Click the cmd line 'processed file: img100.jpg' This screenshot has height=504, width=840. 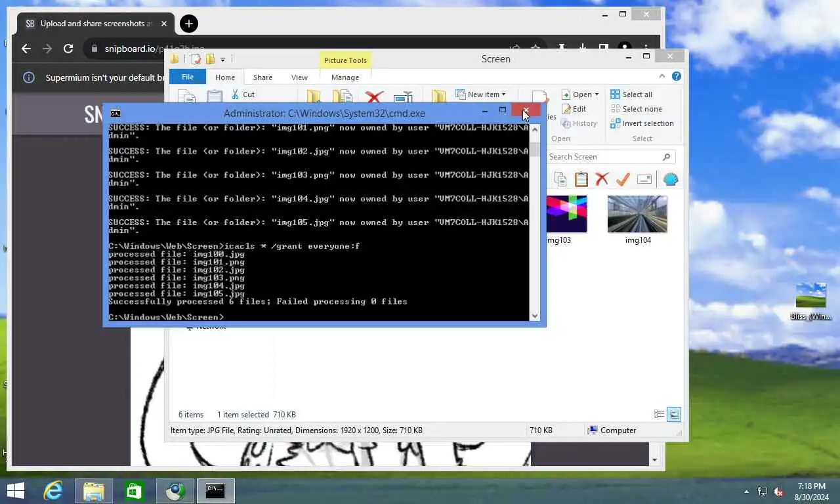pyautogui.click(x=177, y=254)
